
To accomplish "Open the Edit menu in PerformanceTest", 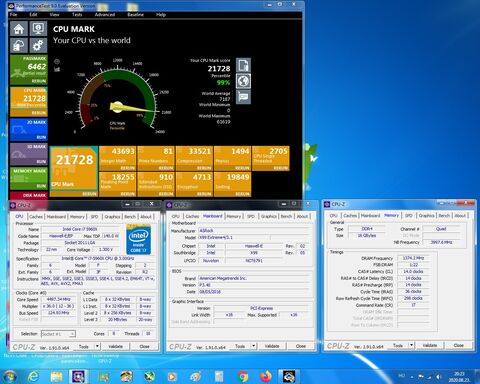I will pyautogui.click(x=33, y=15).
